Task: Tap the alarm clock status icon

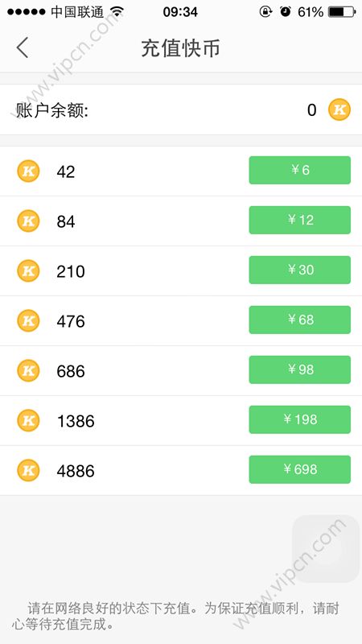Action: 286,12
